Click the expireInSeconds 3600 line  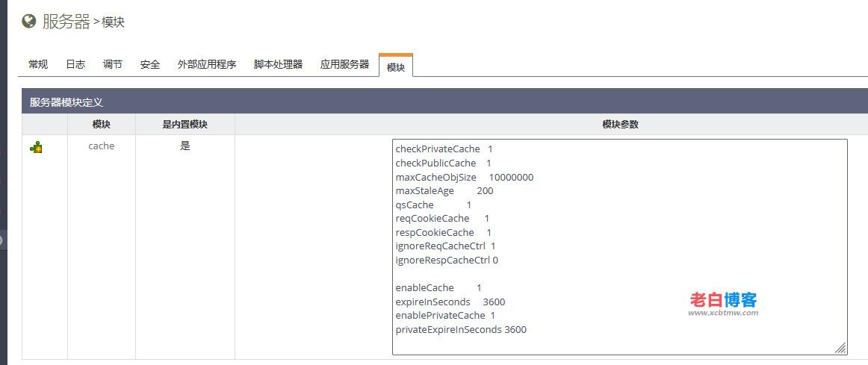(x=450, y=302)
